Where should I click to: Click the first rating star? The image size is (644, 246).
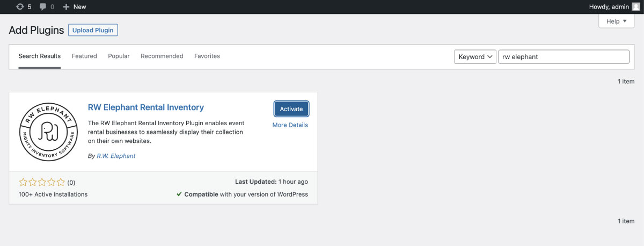[23, 182]
